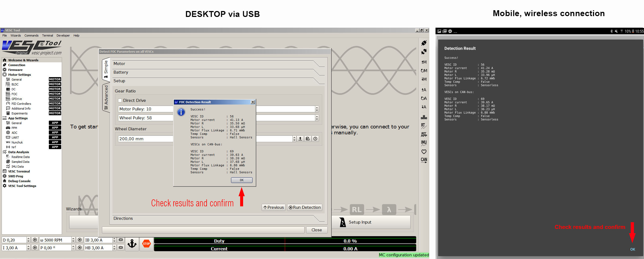Expand the Motor section in the wizard
This screenshot has width=644, height=259.
(218, 64)
